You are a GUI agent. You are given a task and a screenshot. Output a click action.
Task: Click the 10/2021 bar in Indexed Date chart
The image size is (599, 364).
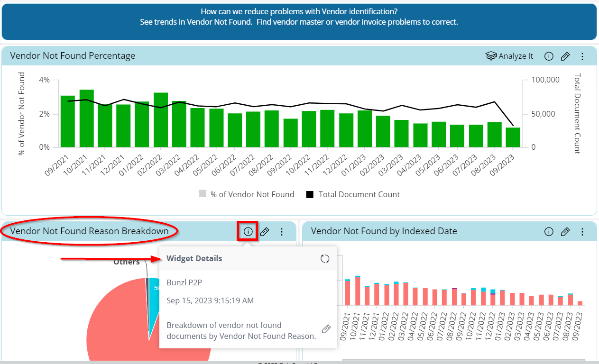pyautogui.click(x=357, y=291)
